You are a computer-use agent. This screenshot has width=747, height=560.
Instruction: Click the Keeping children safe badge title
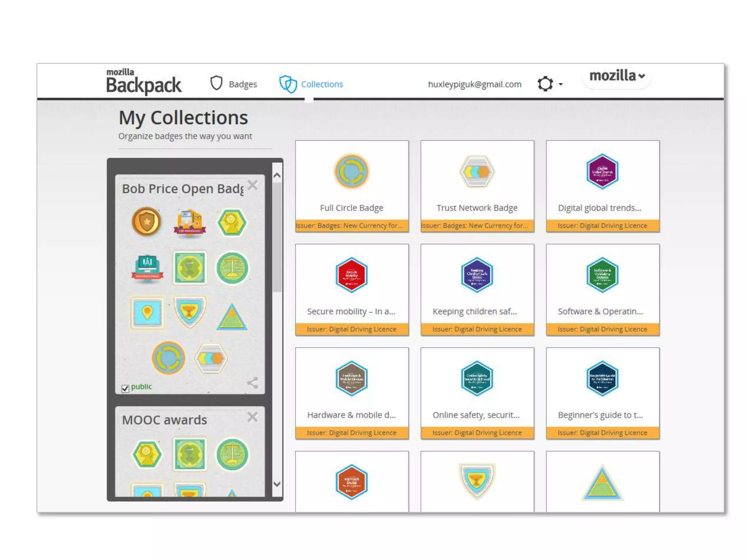click(x=475, y=311)
